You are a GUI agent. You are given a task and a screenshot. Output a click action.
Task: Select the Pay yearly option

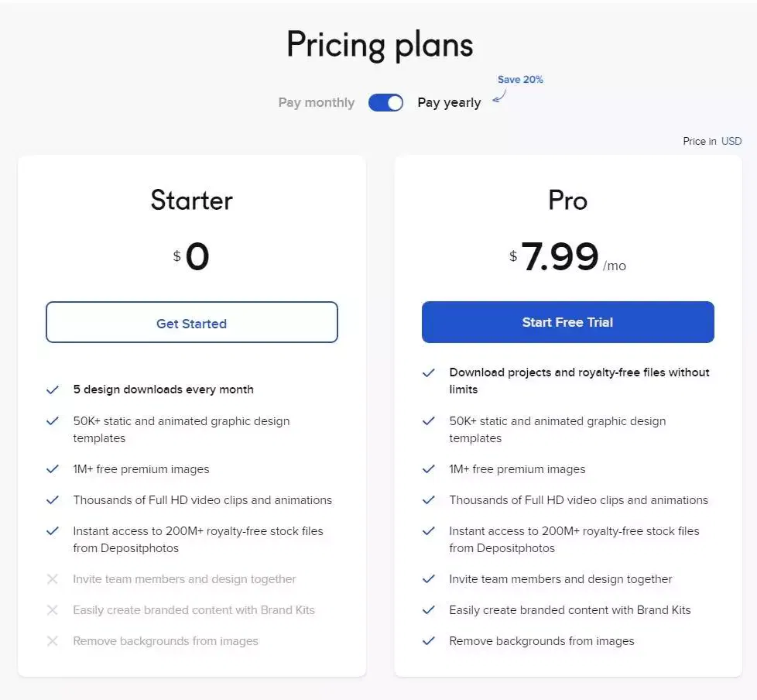(449, 102)
